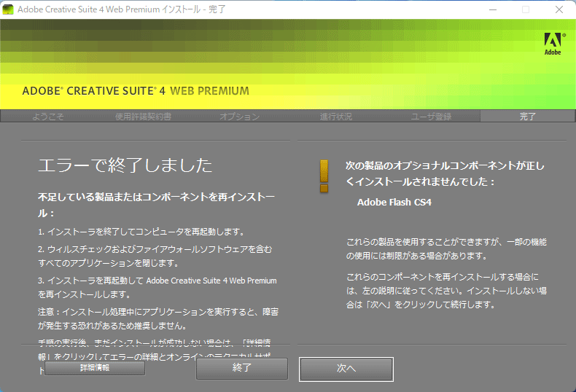Minimize the installer window
The image size is (576, 392).
pos(493,9)
